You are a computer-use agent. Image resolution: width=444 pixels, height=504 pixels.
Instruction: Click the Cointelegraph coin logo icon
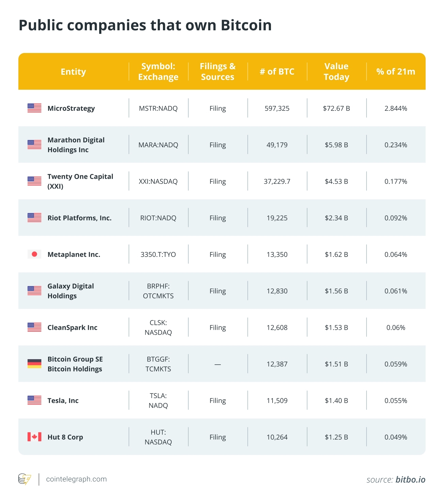(x=24, y=479)
